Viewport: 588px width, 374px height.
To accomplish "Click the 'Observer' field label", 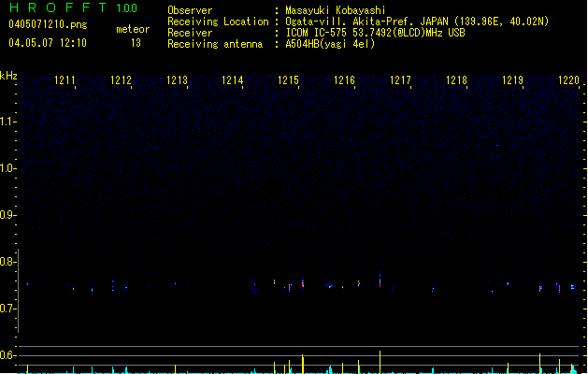I will tap(190, 10).
